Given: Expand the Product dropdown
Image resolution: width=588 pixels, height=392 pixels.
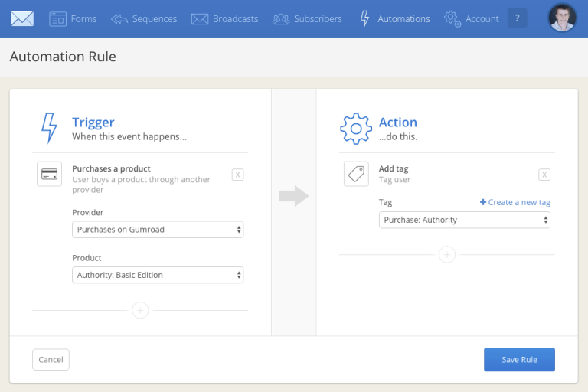Looking at the screenshot, I should (x=158, y=275).
